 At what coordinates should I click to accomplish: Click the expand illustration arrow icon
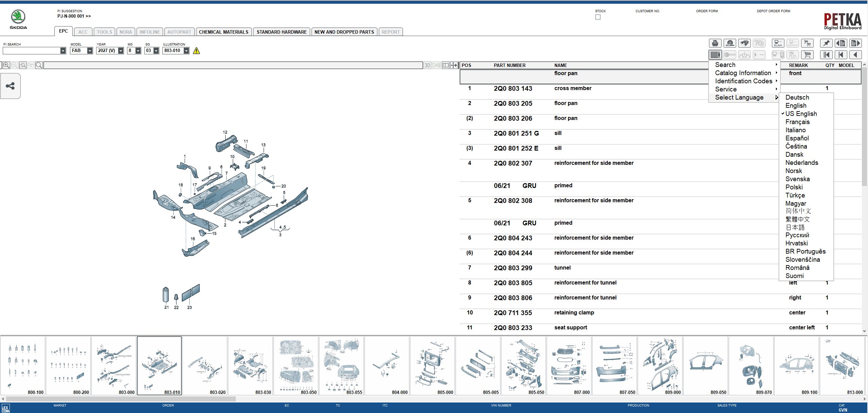[454, 65]
